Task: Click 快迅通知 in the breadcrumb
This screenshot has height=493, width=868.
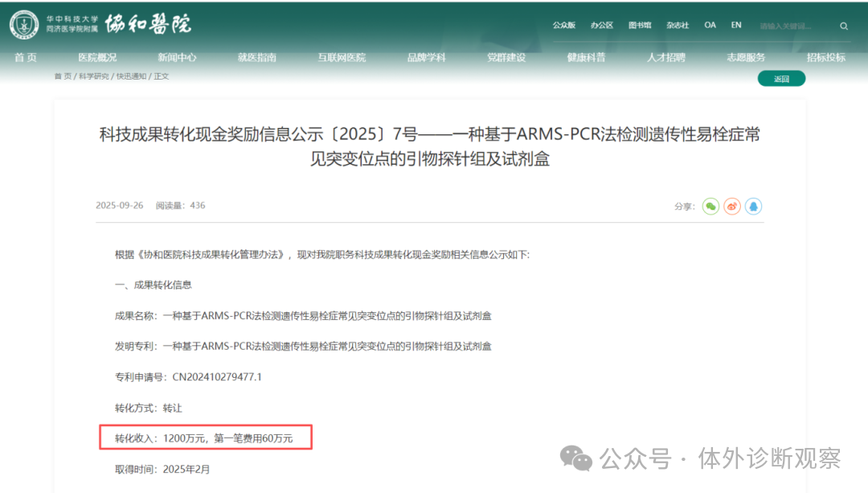Action: point(131,76)
